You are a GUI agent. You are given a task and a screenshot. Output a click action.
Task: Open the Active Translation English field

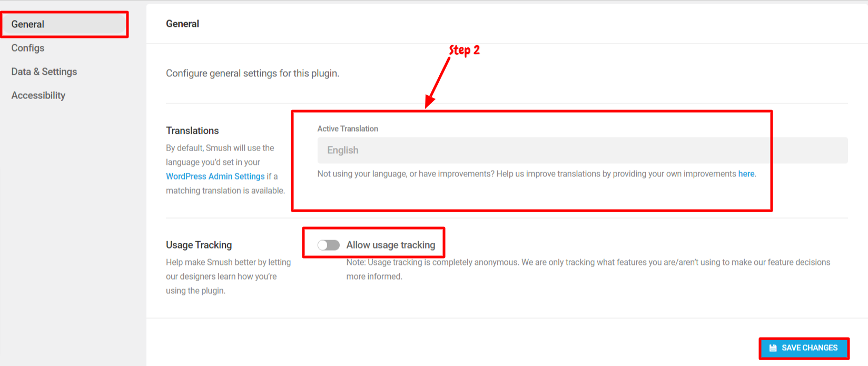coord(583,150)
